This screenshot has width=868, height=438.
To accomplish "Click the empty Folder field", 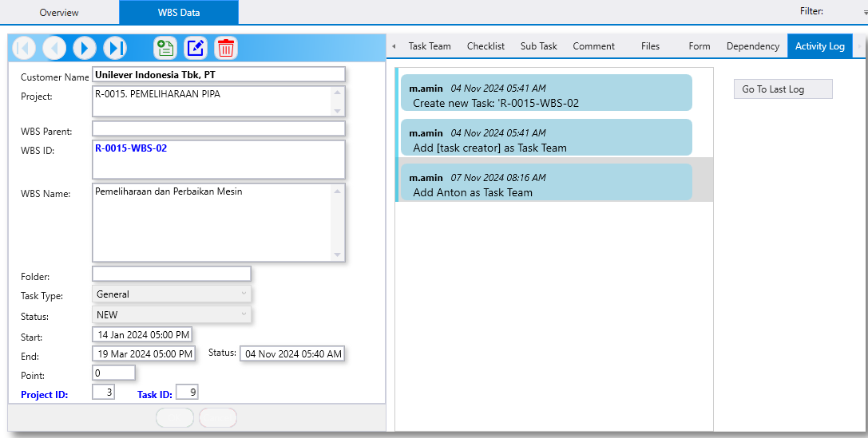I will pos(172,274).
